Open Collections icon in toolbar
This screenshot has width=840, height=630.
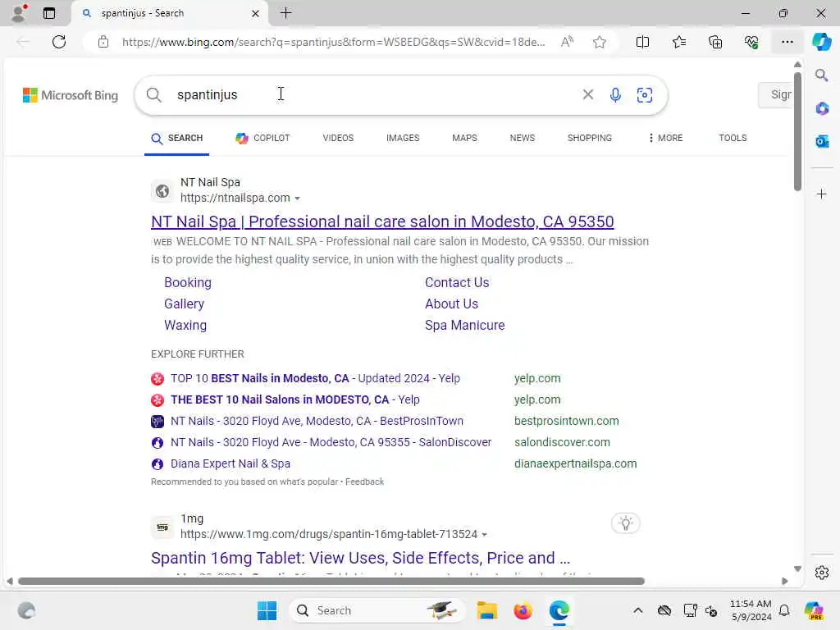(715, 42)
